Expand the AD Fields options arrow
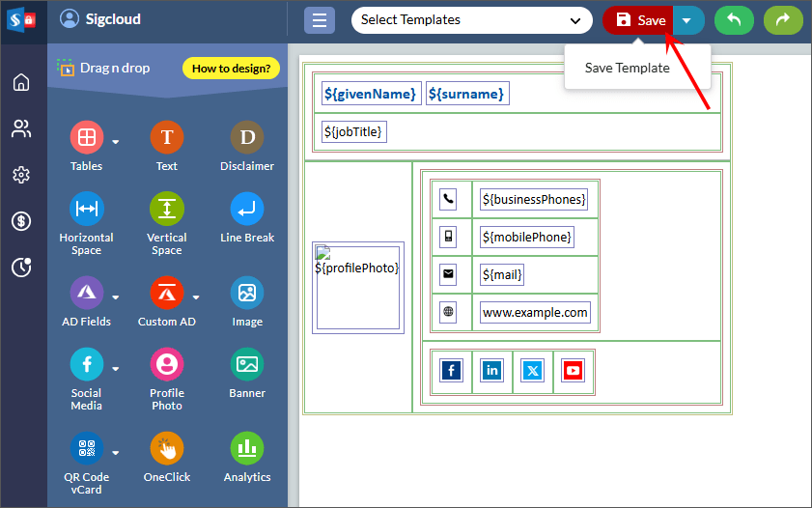This screenshot has height=508, width=812. click(x=116, y=296)
